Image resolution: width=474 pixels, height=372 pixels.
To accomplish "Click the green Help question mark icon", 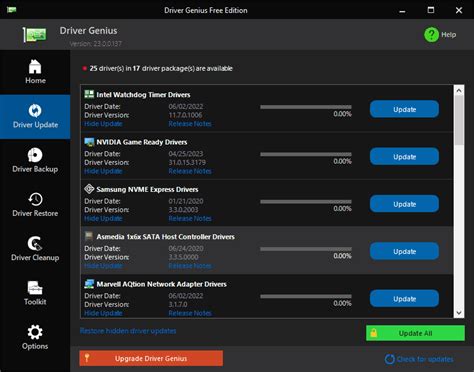I will [431, 34].
